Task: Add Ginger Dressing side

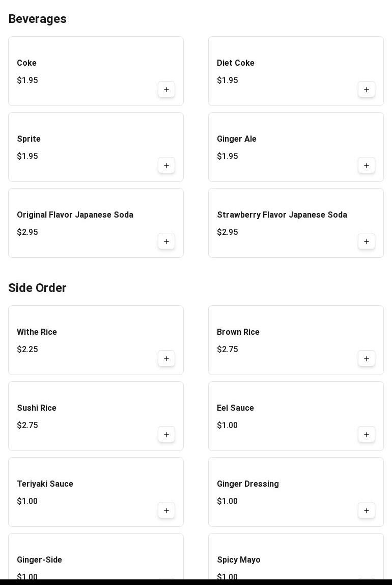Action: tap(367, 511)
